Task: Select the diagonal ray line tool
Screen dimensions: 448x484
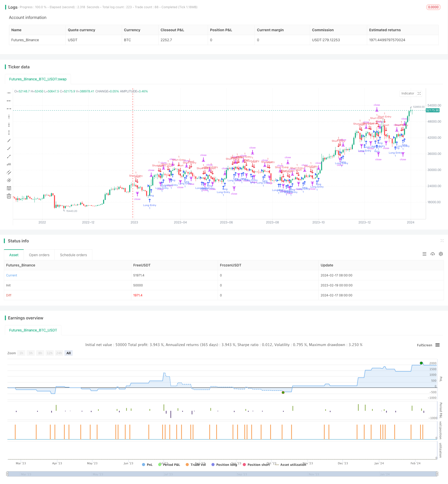Action: [9, 148]
